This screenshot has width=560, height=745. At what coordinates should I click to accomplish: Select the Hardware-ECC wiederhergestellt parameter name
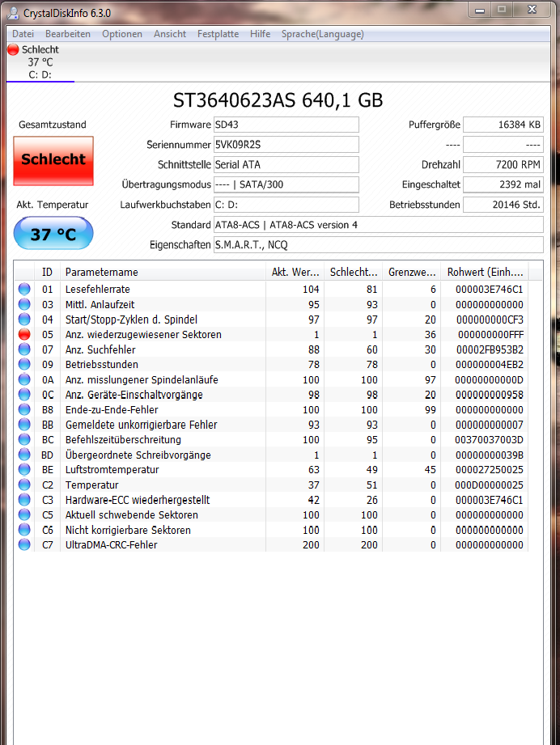point(138,500)
